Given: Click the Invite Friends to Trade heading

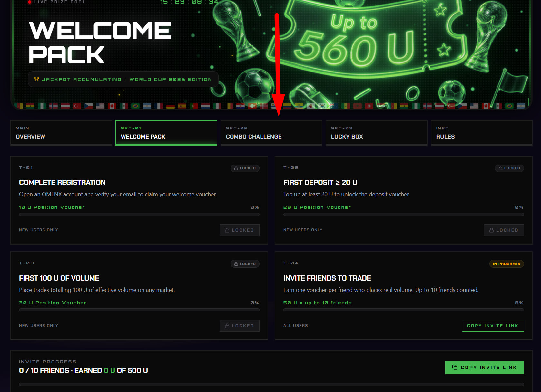Looking at the screenshot, I should coord(327,278).
